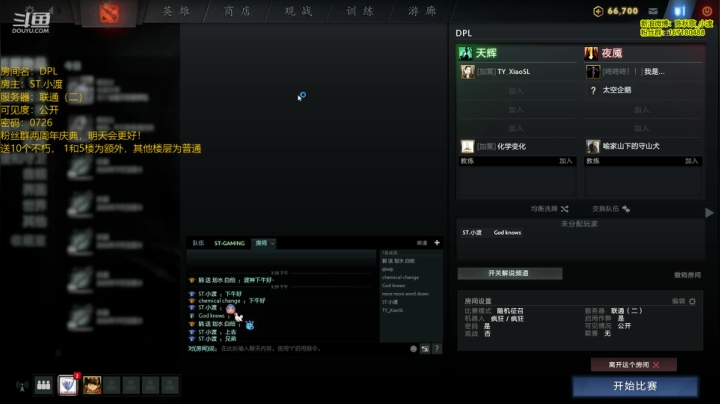Open 喻家山下的守山犬 player avatar
The height and width of the screenshot is (404, 720).
point(593,146)
